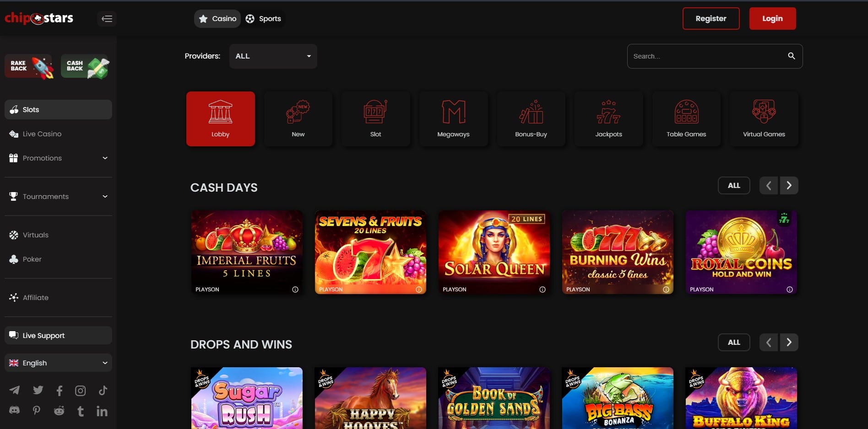Screen dimensions: 868x429
Task: Select the Megaways category tab
Action: click(x=453, y=119)
